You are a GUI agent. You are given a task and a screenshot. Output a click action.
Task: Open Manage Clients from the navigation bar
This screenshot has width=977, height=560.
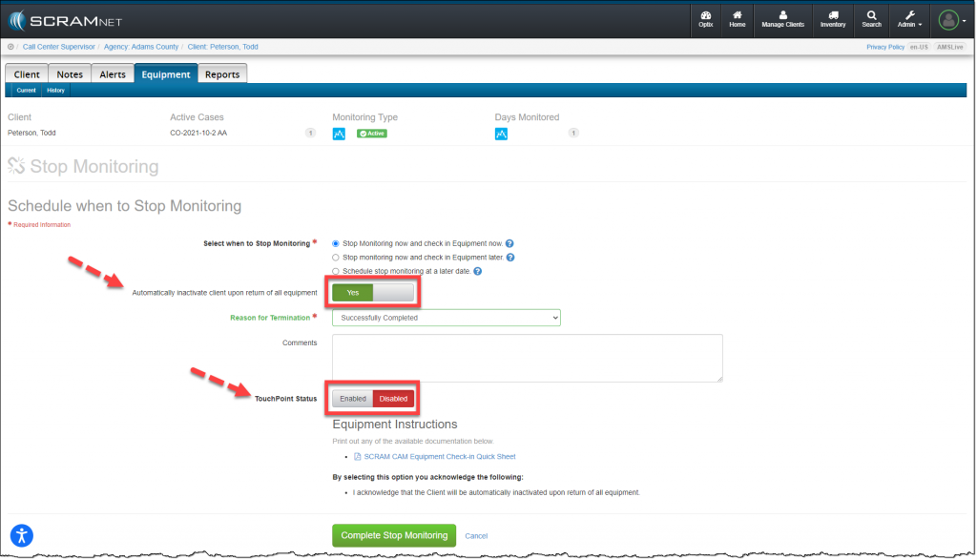[x=782, y=19]
